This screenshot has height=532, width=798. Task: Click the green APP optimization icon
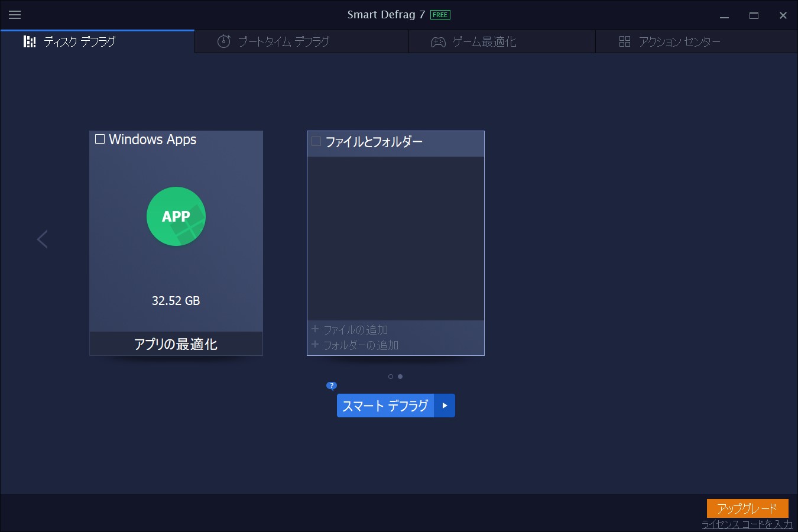click(176, 216)
